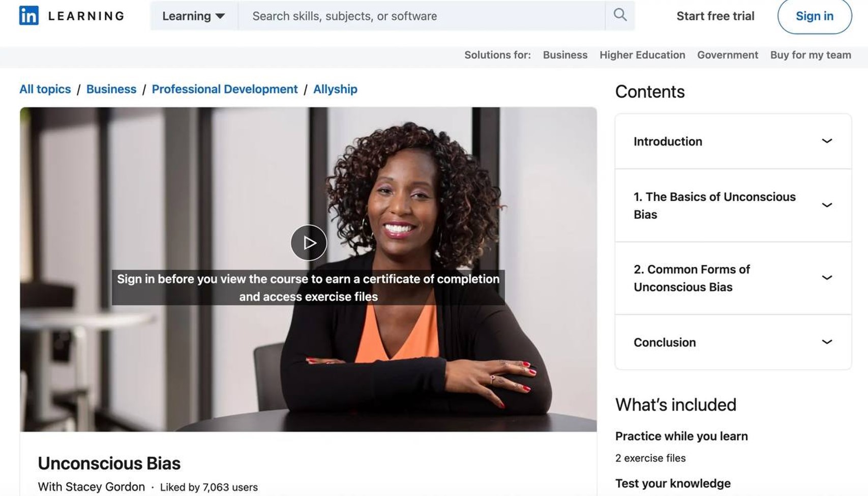
Task: Click the Sign in button
Action: coord(815,16)
